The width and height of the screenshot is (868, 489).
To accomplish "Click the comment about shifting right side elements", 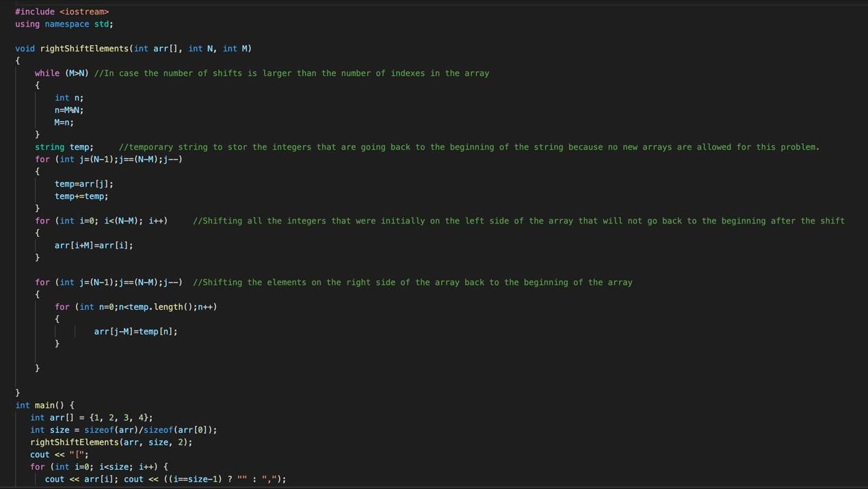I will pyautogui.click(x=412, y=282).
